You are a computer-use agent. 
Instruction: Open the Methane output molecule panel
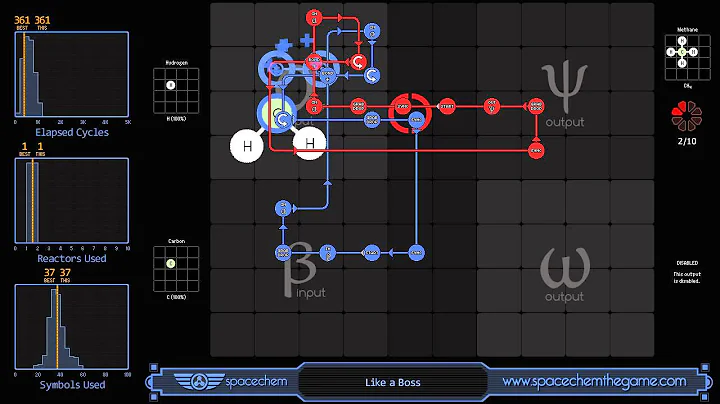click(x=687, y=57)
